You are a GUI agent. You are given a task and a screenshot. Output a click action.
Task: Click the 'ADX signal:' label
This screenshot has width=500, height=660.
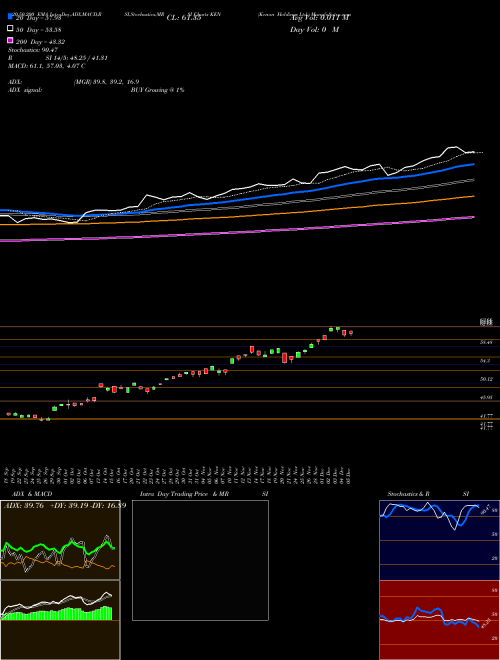click(25, 90)
